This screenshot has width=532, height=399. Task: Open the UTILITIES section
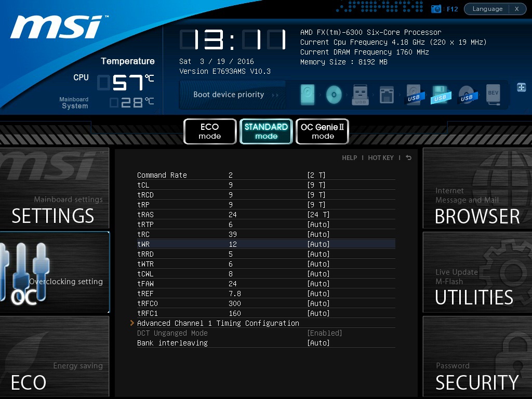477,272
